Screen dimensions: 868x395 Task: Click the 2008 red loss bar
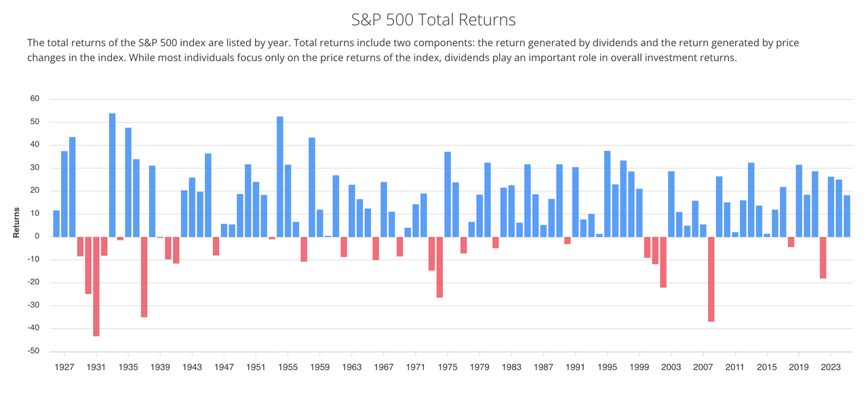[711, 279]
